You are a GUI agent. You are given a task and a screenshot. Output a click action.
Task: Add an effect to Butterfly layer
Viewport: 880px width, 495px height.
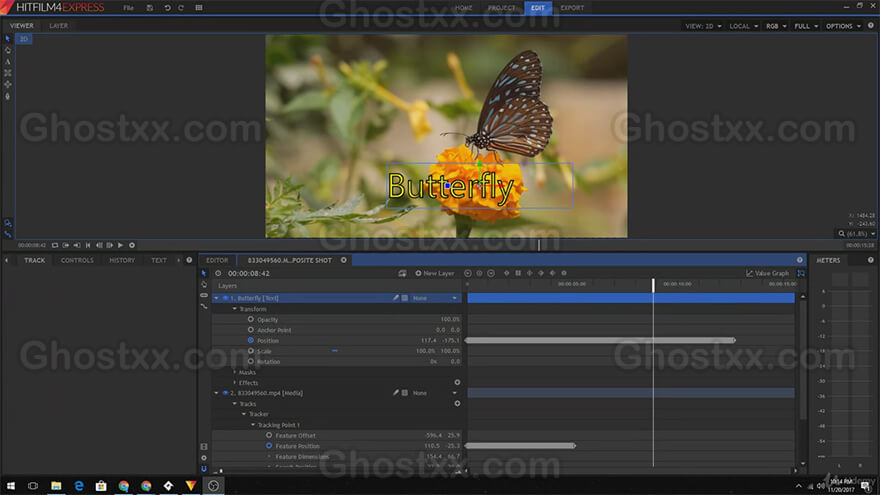[x=457, y=382]
